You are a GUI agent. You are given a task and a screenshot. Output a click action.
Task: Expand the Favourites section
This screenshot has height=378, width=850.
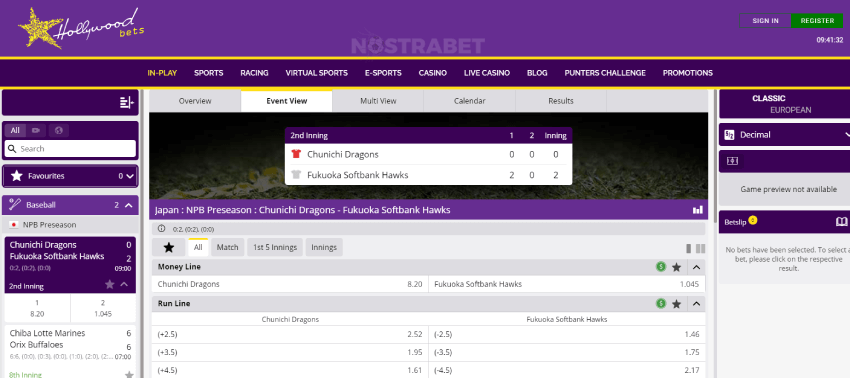[x=130, y=176]
